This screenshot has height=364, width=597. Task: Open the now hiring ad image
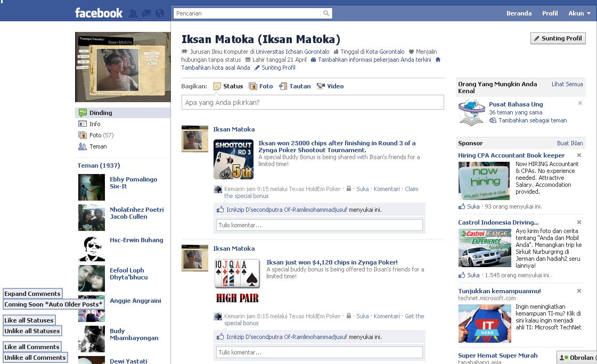tap(484, 180)
